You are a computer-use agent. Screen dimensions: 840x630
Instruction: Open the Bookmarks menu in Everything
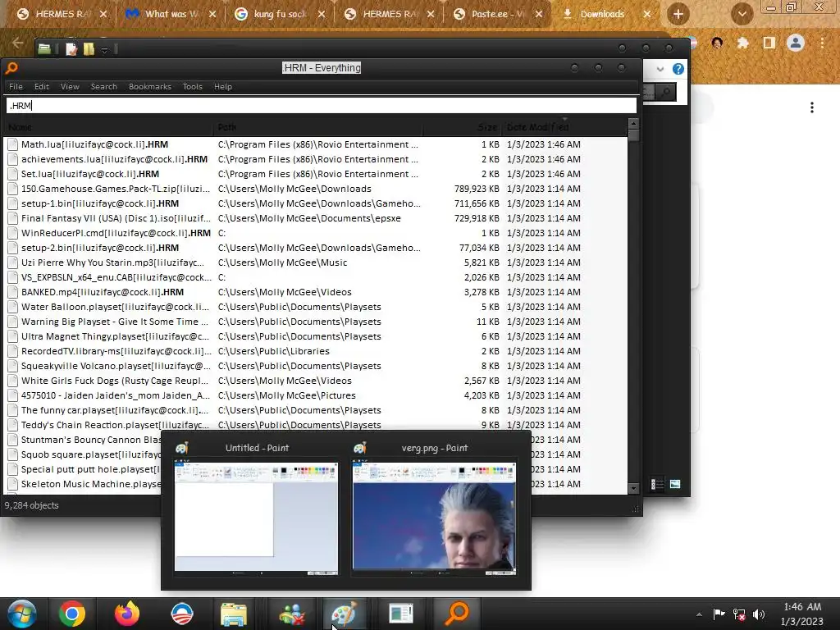150,87
